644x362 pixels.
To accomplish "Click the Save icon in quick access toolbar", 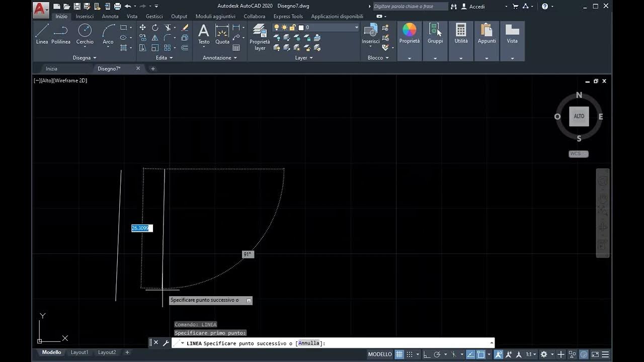I will click(x=77, y=6).
